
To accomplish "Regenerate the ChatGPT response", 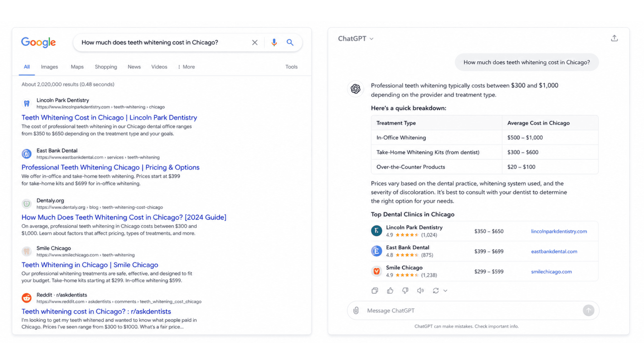I will [x=436, y=291].
